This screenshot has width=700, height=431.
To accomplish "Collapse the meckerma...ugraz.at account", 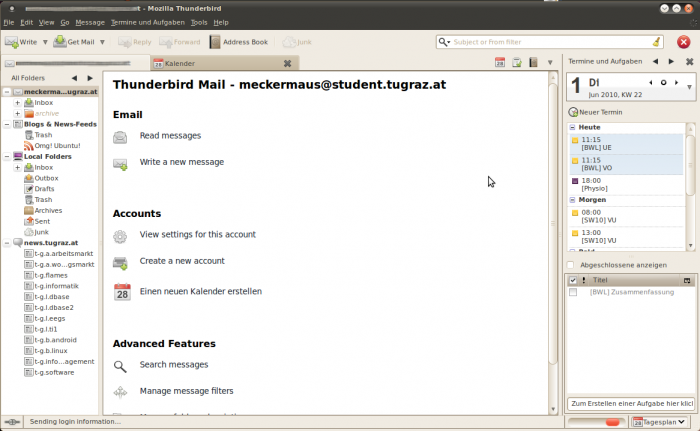I will coord(7,92).
